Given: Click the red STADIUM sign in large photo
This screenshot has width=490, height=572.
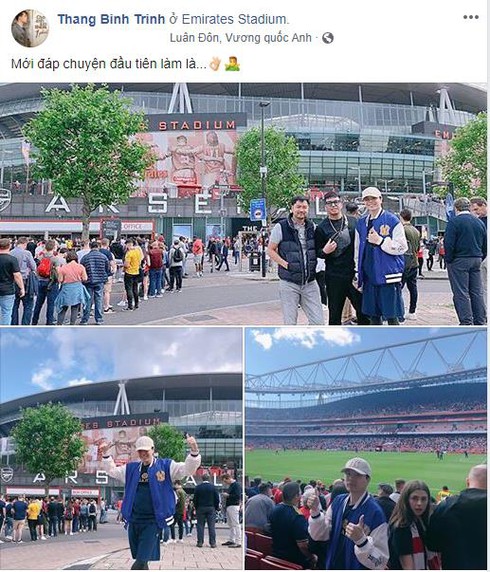Looking at the screenshot, I should point(197,125).
